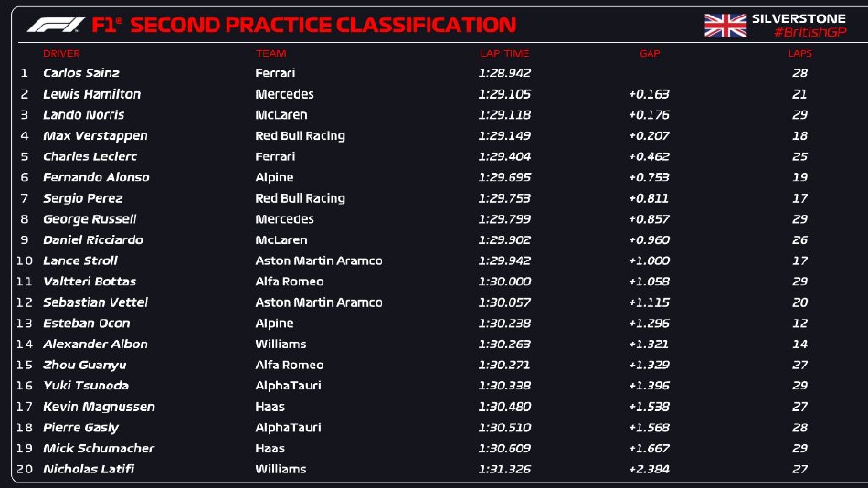Click the Aston Martin Aramco team for Lance Stroll
This screenshot has height=488, width=868.
pyautogui.click(x=318, y=260)
